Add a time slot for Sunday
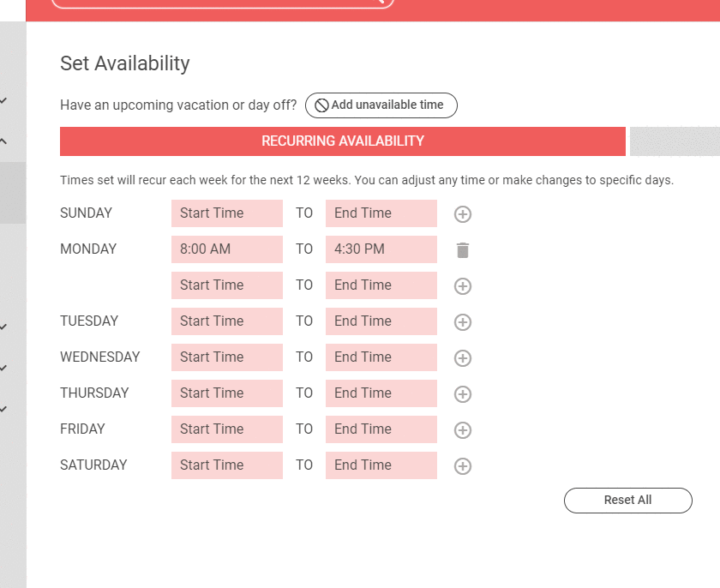 [x=463, y=214]
